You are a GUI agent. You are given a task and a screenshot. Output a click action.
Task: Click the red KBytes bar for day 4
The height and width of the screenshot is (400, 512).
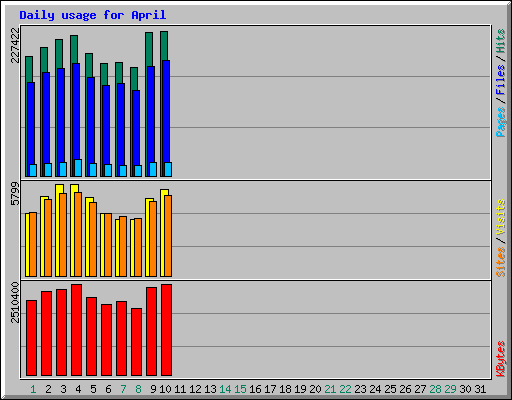click(x=76, y=330)
